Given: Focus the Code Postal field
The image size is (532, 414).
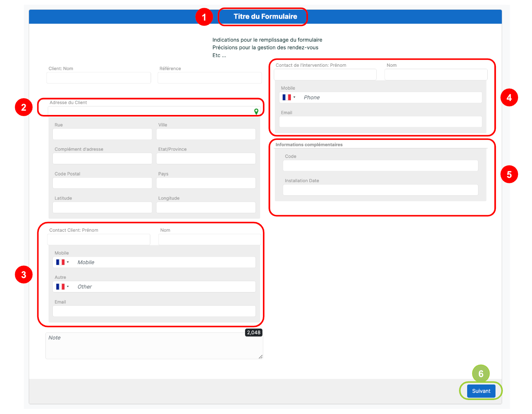Looking at the screenshot, I should coord(102,183).
